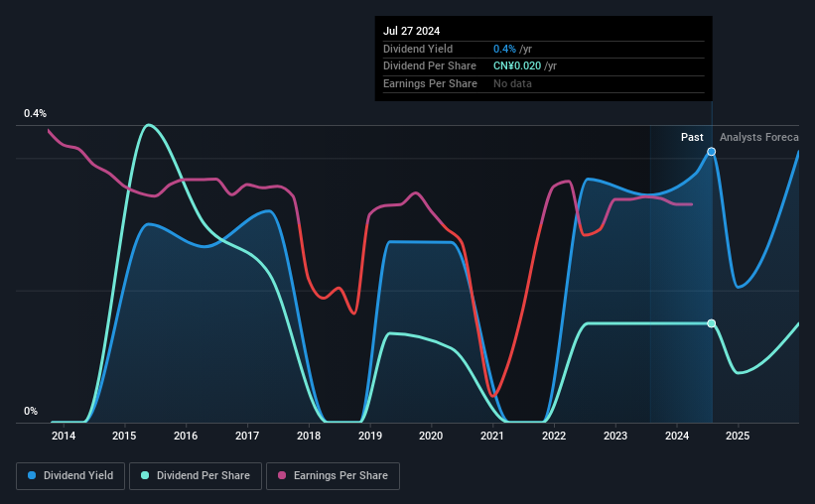
Task: Select the 2018 x-axis label
Action: (309, 436)
